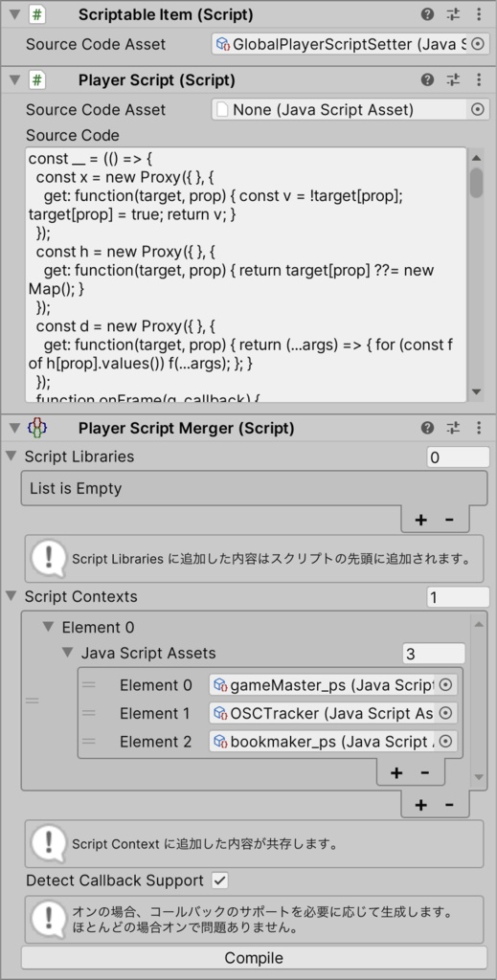
Task: Click drag handle of OSCTracker row
Action: pos(89,713)
